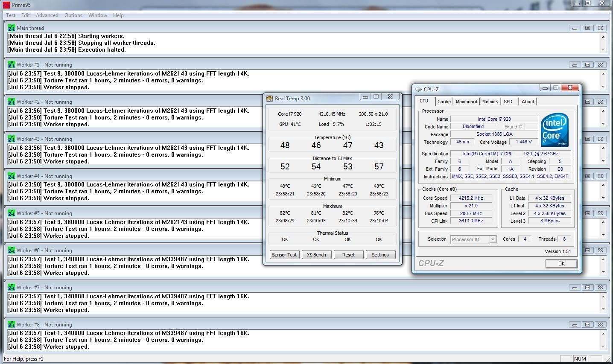Click the Worker #7 window icon
The width and height of the screenshot is (613, 364).
[x=11, y=287]
